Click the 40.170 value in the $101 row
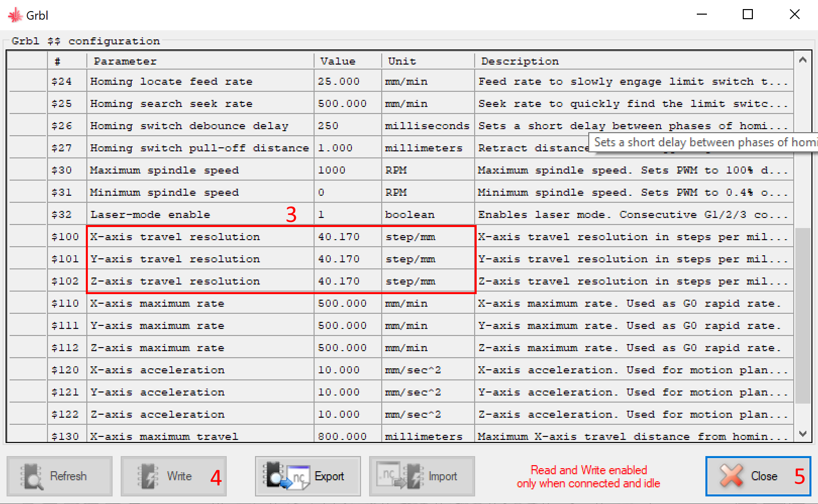818x504 pixels. click(348, 259)
